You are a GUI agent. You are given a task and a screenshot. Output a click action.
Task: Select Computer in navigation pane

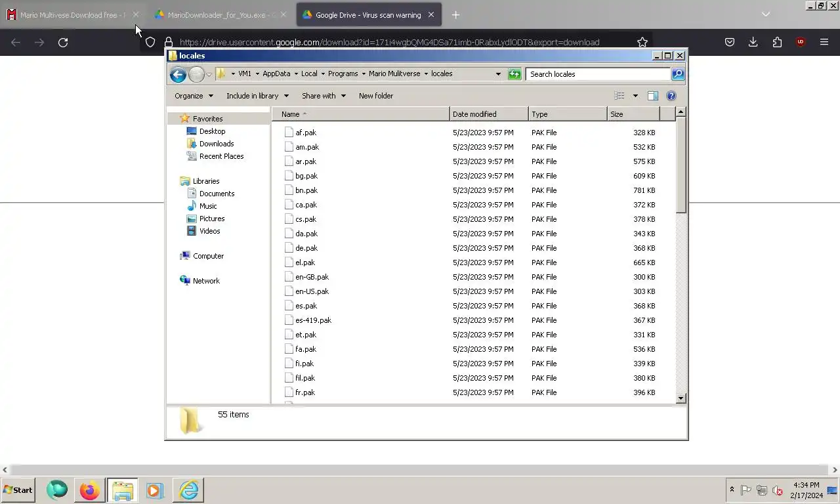click(x=208, y=256)
